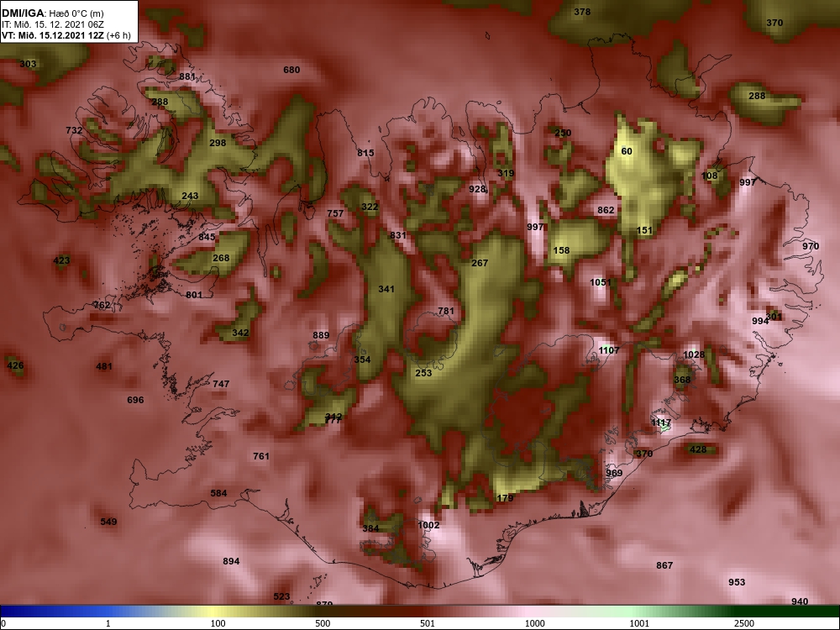The height and width of the screenshot is (630, 840).
Task: Click the 322 height value
Action: point(370,207)
